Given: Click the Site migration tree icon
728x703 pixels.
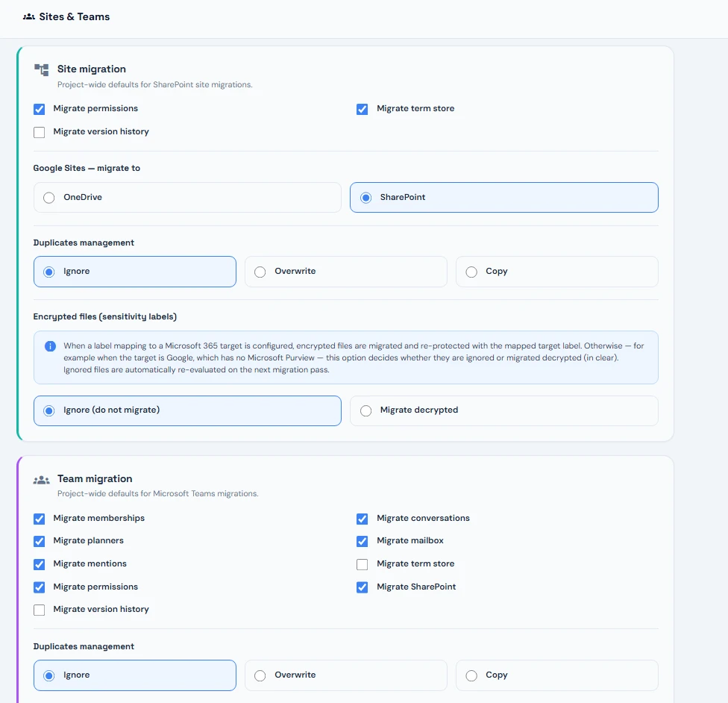Looking at the screenshot, I should 41,69.
